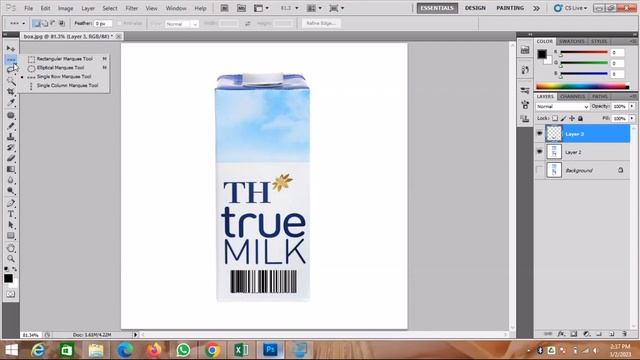Open the Image menu

coord(65,8)
